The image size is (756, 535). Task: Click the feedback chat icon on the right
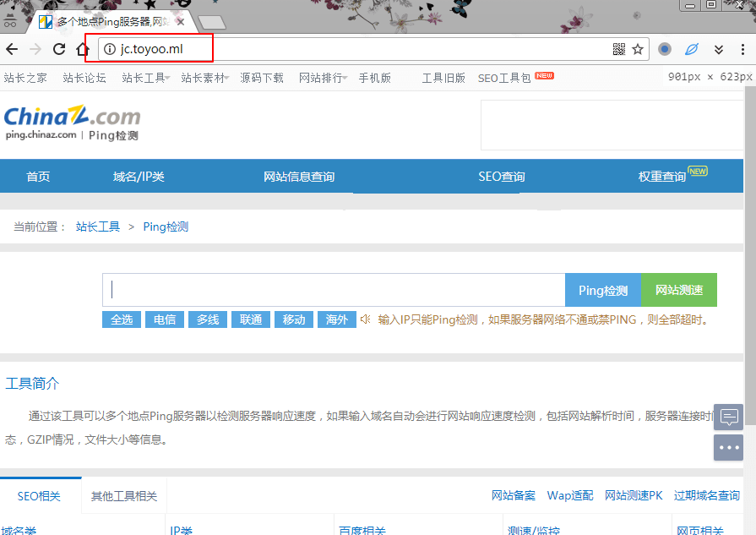[x=728, y=417]
